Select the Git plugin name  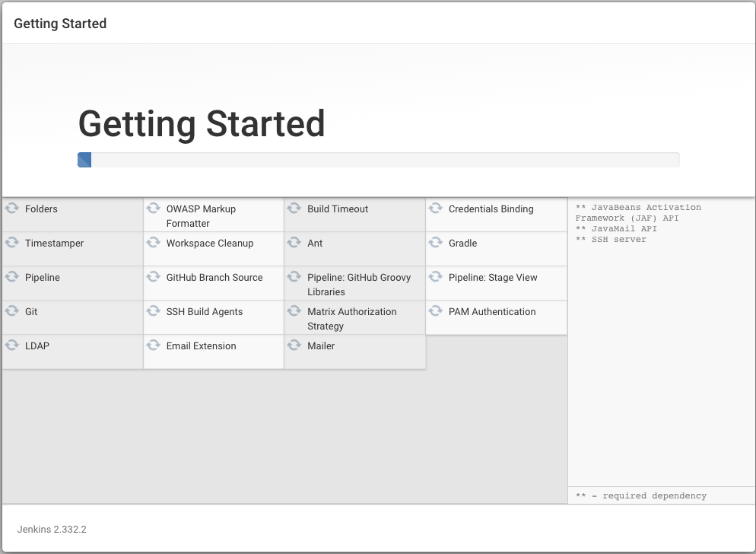pos(31,312)
